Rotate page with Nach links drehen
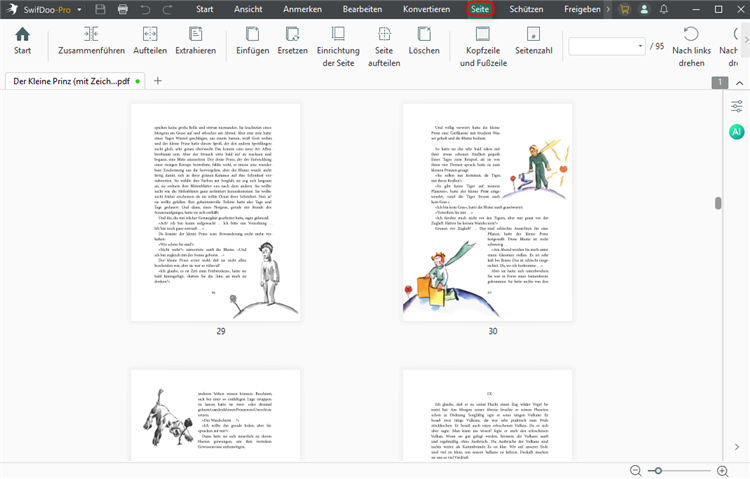Image resolution: width=750 pixels, height=479 pixels. point(690,37)
